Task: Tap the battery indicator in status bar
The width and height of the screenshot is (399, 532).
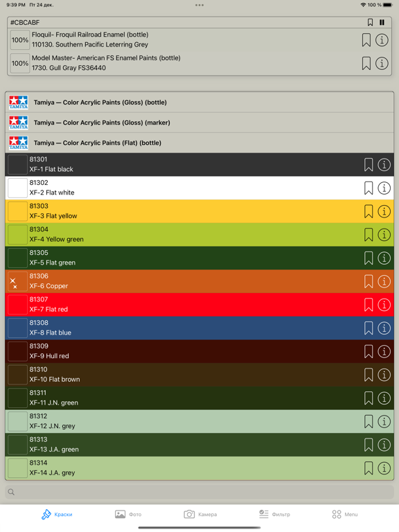Action: [388, 5]
